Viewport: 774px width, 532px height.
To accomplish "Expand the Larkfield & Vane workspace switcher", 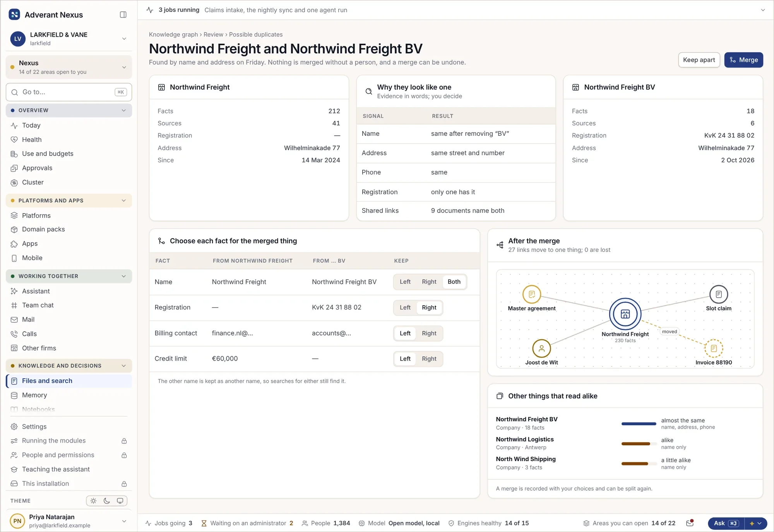I will (69, 39).
